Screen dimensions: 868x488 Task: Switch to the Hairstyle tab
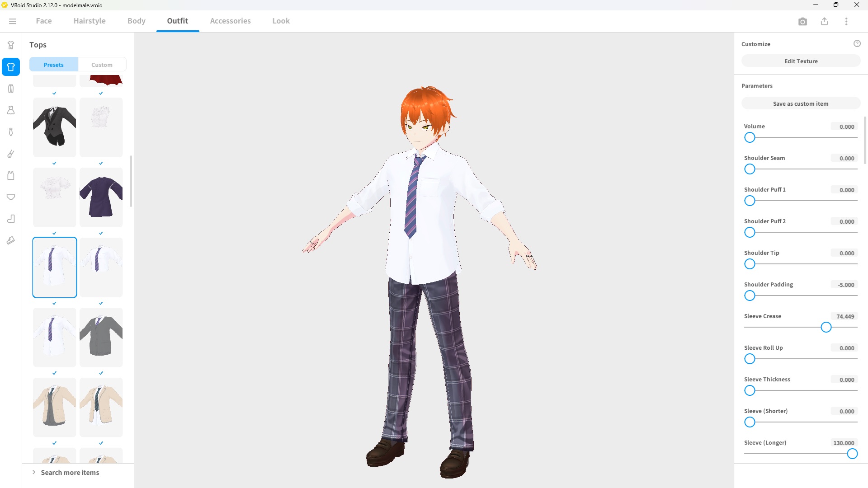coord(89,21)
